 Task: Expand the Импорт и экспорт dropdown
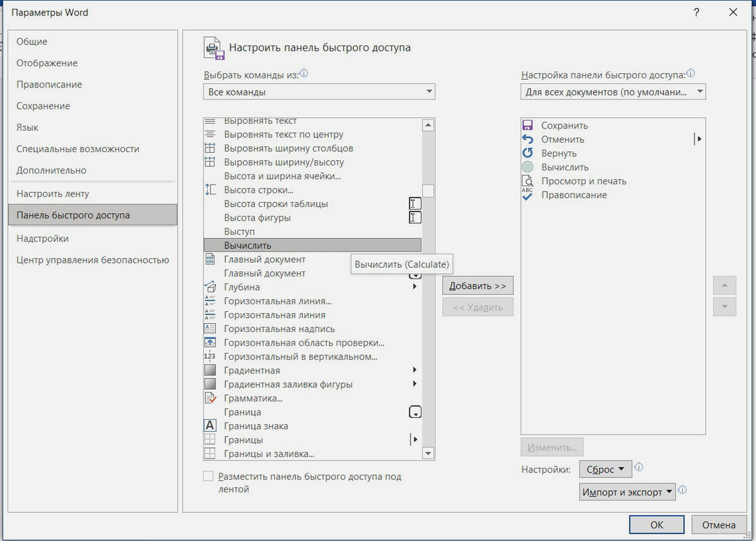click(x=628, y=492)
